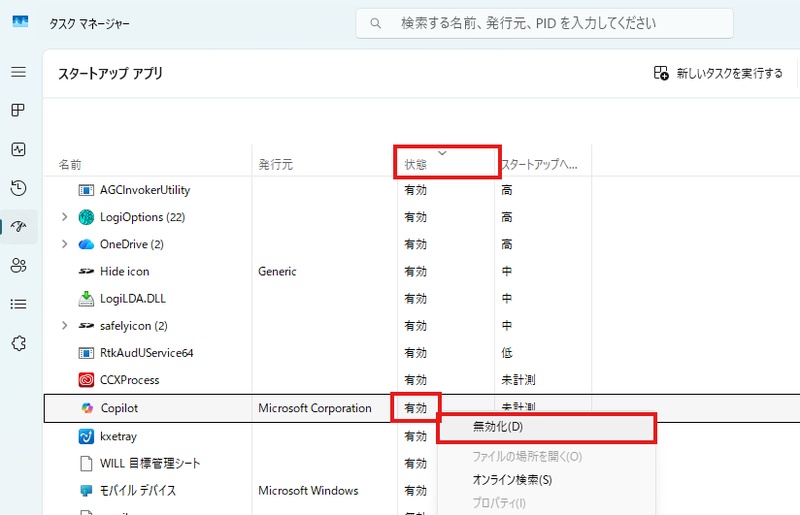Screen dimensions: 800x515
Task: Select the OneDrive (2) row name
Action: coord(132,244)
